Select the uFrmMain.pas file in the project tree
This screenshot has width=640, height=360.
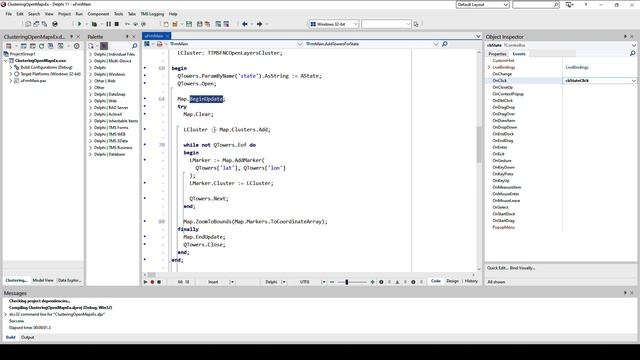point(33,80)
